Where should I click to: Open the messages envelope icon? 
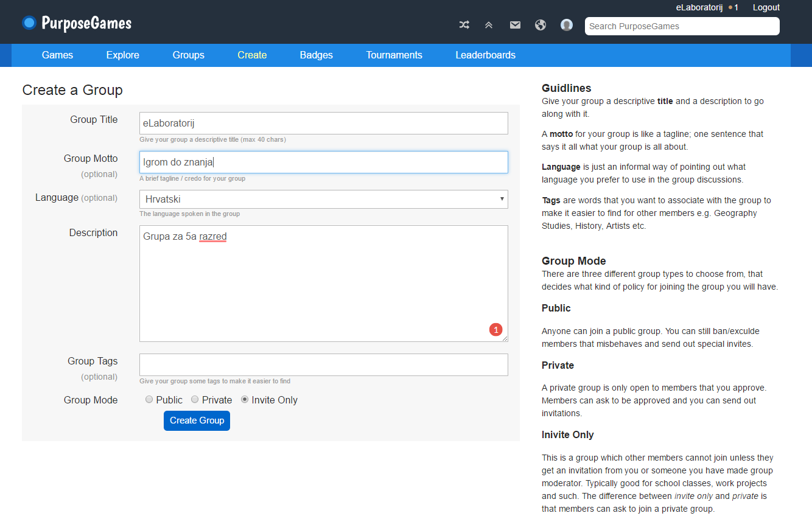515,25
